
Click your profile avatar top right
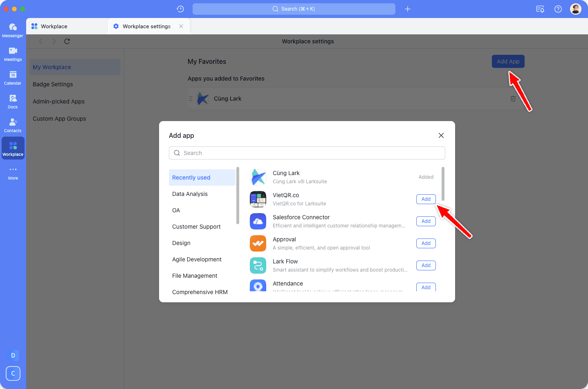pyautogui.click(x=575, y=9)
